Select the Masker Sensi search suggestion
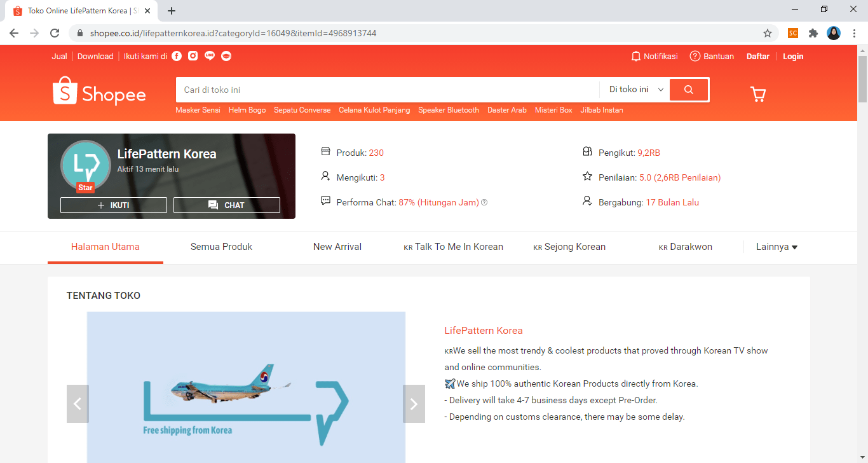The image size is (868, 463). (198, 110)
